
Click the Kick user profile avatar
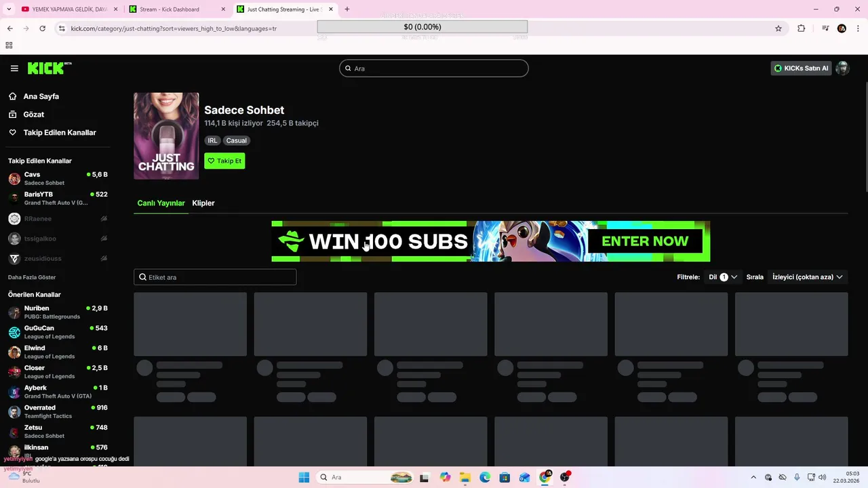843,68
